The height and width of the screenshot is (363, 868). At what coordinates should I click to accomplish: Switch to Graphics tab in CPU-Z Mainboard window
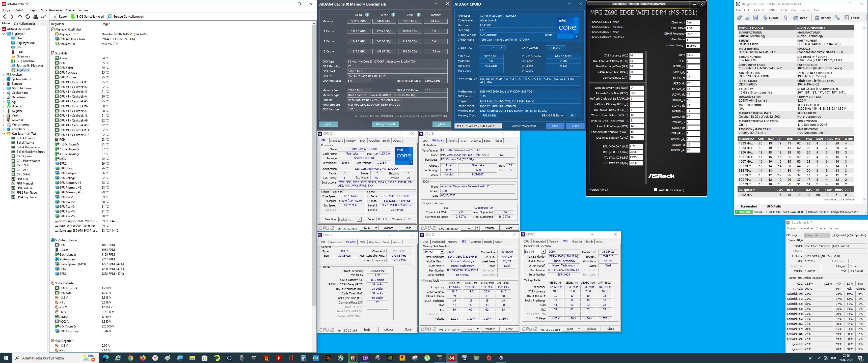coord(475,141)
